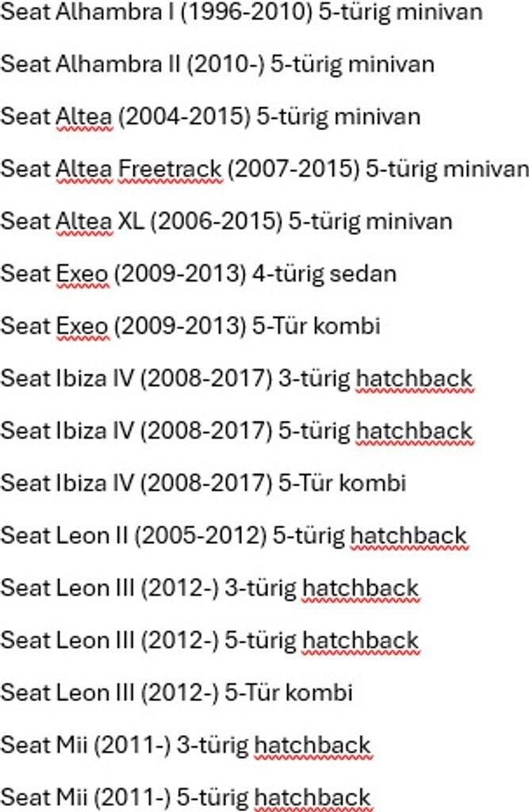Screen dimensions: 529x812
Task: Click the word kombi in Ibiza IV line
Action: (x=373, y=483)
